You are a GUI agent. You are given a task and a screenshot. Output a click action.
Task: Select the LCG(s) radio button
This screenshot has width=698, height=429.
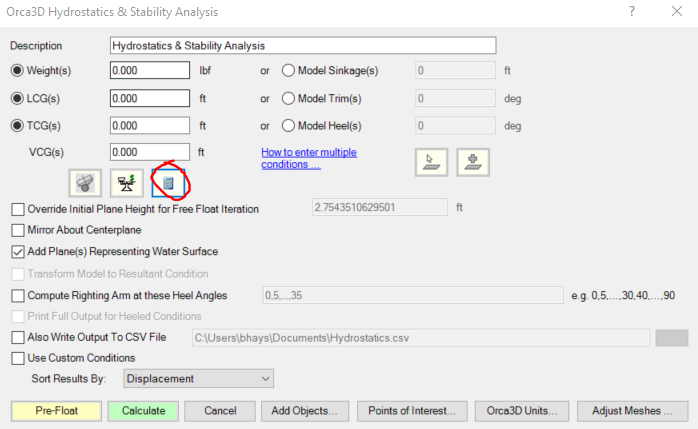(17, 98)
